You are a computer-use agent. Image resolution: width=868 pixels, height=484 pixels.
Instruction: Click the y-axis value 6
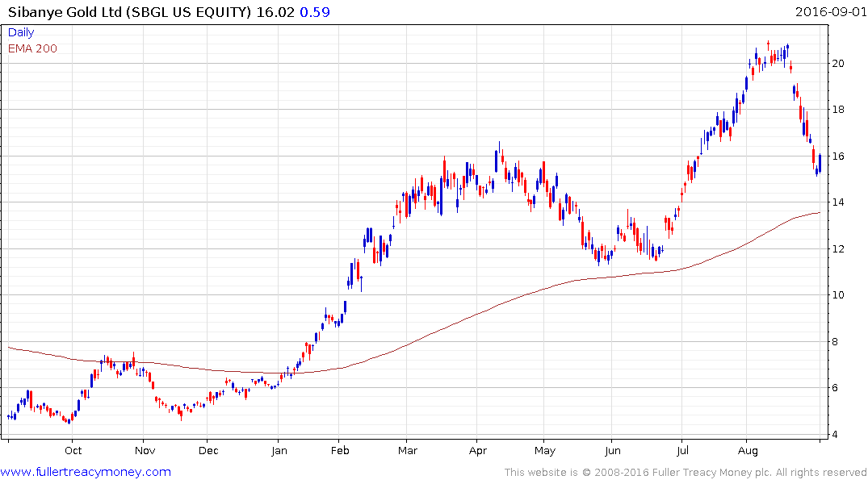[835, 388]
